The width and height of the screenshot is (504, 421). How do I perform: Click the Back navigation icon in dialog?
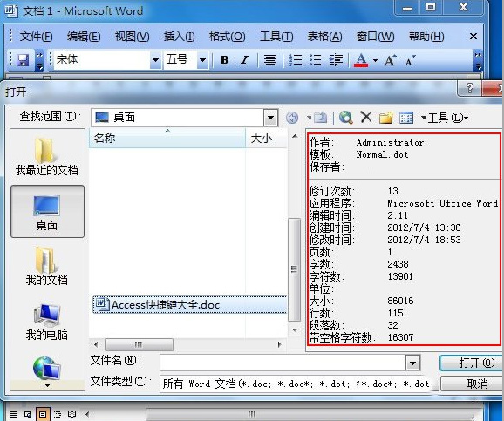292,118
